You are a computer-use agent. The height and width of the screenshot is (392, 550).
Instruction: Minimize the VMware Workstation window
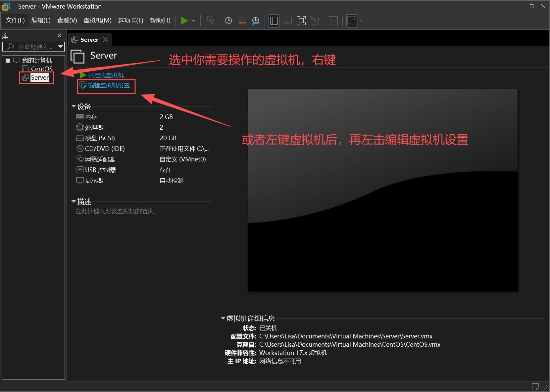coord(520,6)
